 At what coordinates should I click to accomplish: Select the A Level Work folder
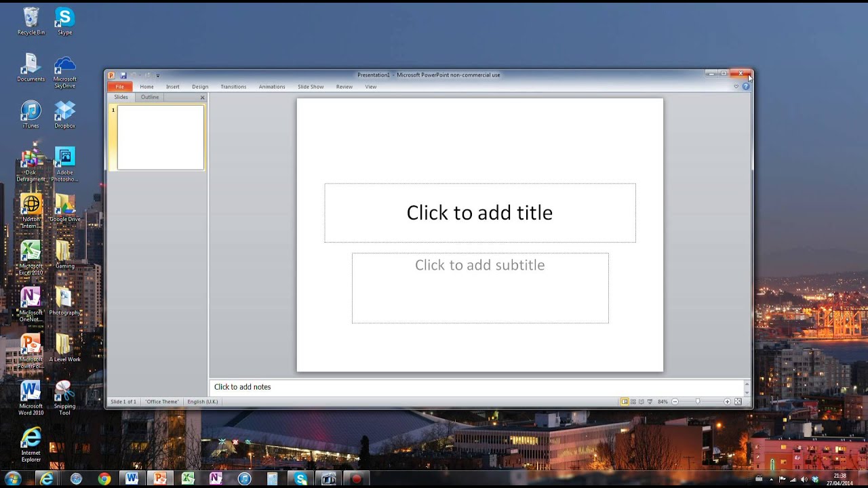[x=64, y=348]
